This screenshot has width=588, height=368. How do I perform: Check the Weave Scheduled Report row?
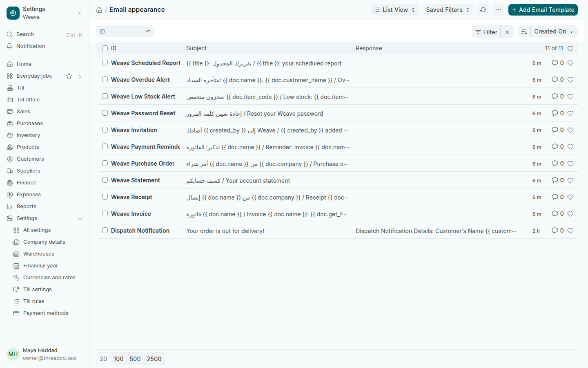coord(105,63)
